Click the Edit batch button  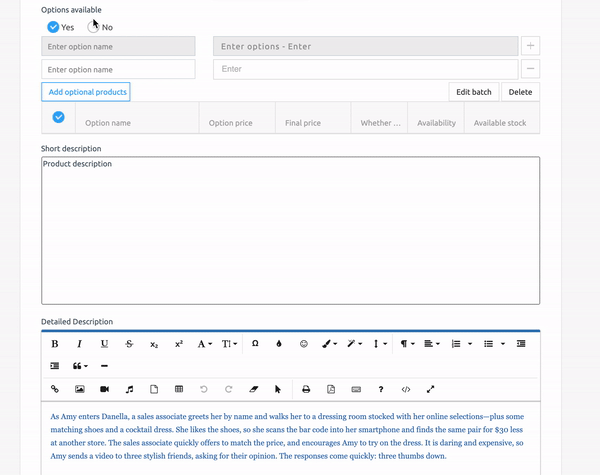point(474,92)
